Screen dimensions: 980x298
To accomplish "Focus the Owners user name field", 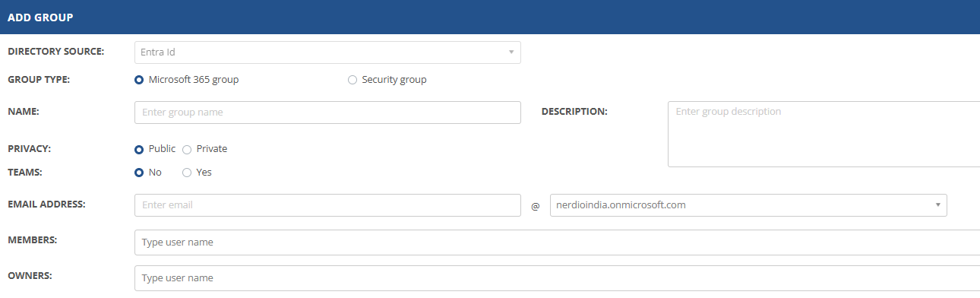I will 557,278.
